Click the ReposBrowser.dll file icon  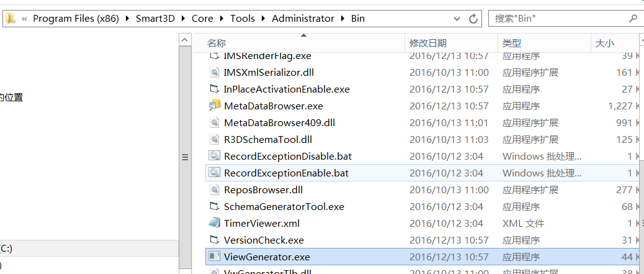point(214,190)
